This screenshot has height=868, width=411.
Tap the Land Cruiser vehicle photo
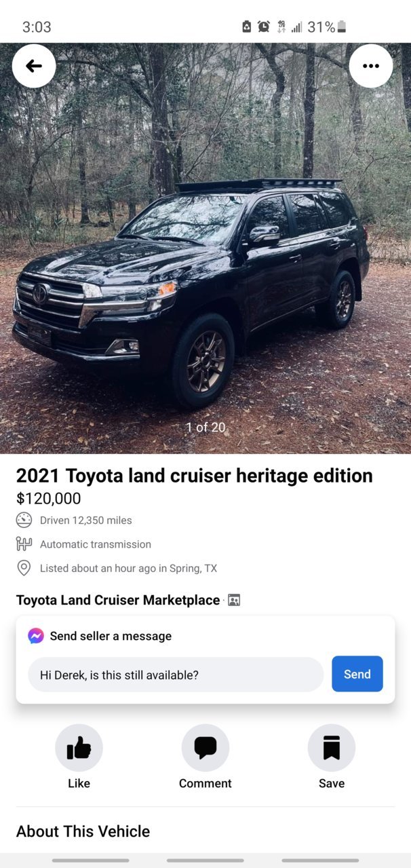coord(206,248)
